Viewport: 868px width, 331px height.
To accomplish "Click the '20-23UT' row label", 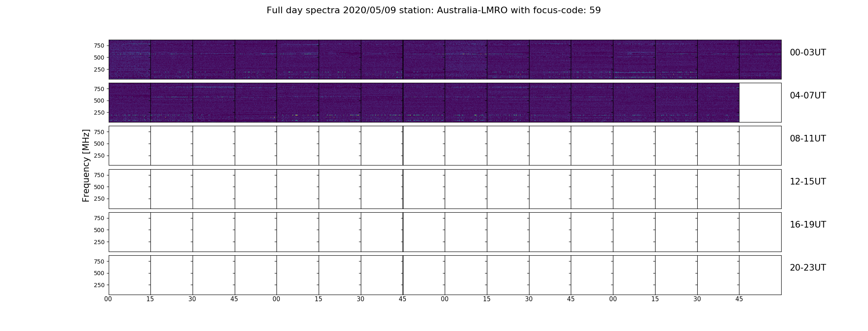I will coord(808,268).
